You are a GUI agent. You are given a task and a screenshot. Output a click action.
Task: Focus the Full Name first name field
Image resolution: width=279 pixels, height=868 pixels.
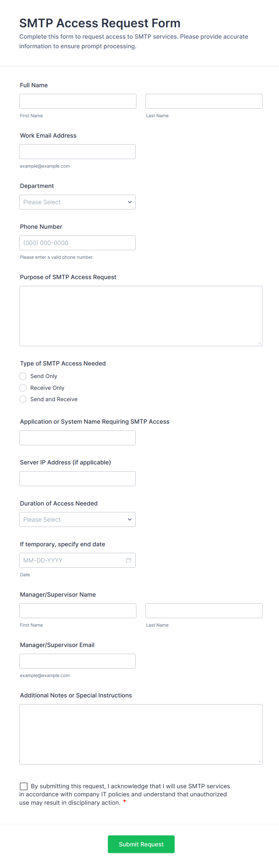coord(77,101)
